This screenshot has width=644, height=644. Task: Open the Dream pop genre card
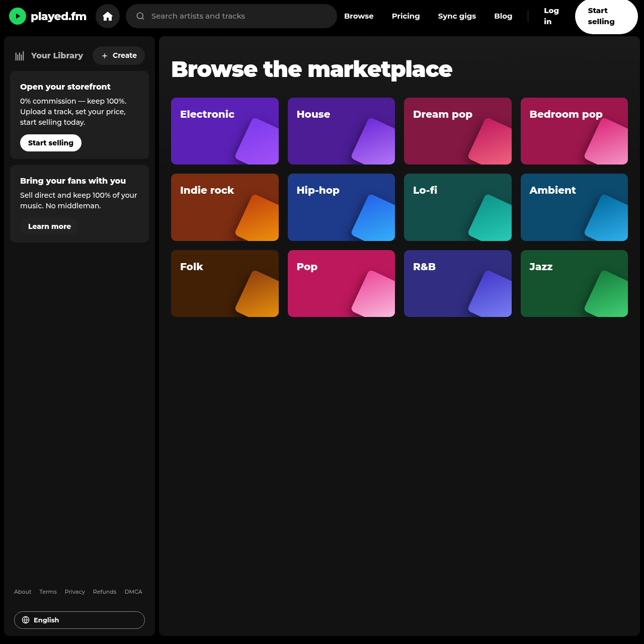458,131
